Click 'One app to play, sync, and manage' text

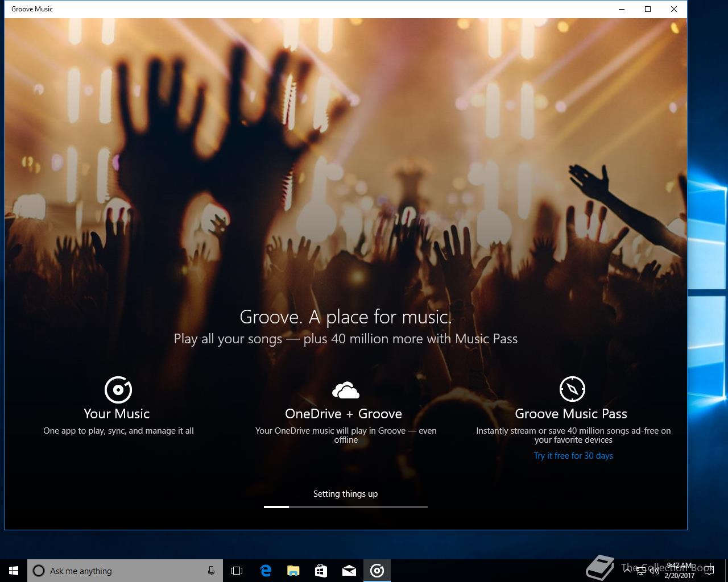[x=118, y=431]
